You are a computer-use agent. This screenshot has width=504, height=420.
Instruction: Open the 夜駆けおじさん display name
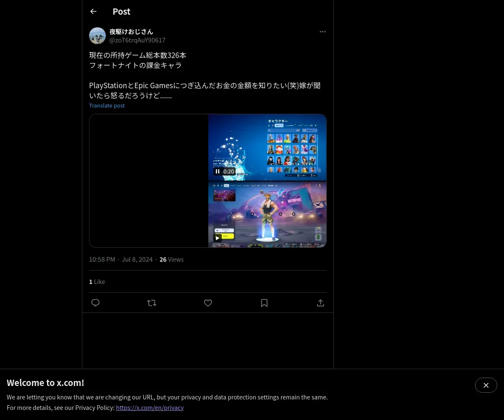(131, 31)
